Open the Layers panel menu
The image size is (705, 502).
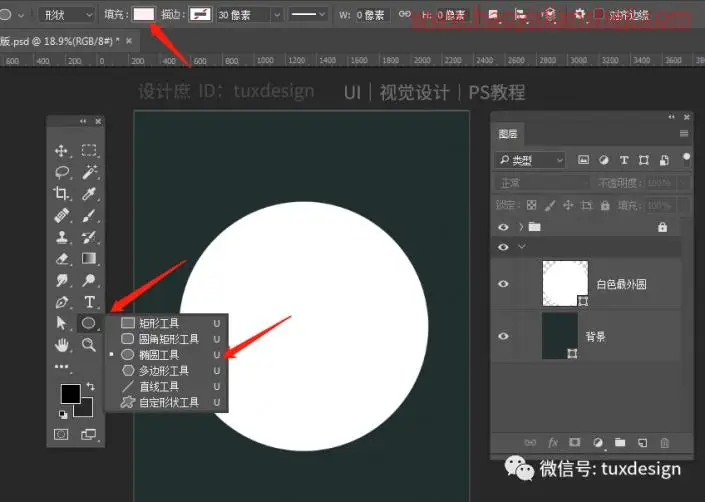pos(684,133)
